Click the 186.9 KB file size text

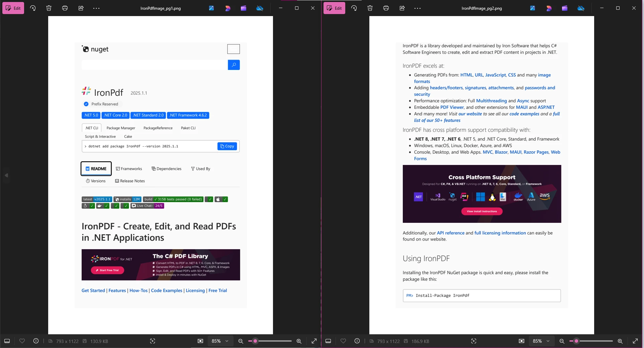point(420,341)
